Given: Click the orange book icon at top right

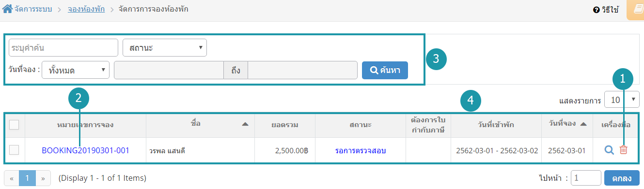Looking at the screenshot, I should (636, 10).
